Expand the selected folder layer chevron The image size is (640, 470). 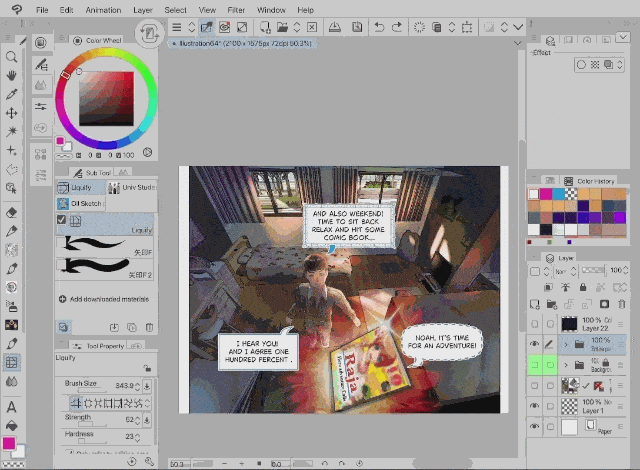(x=566, y=344)
